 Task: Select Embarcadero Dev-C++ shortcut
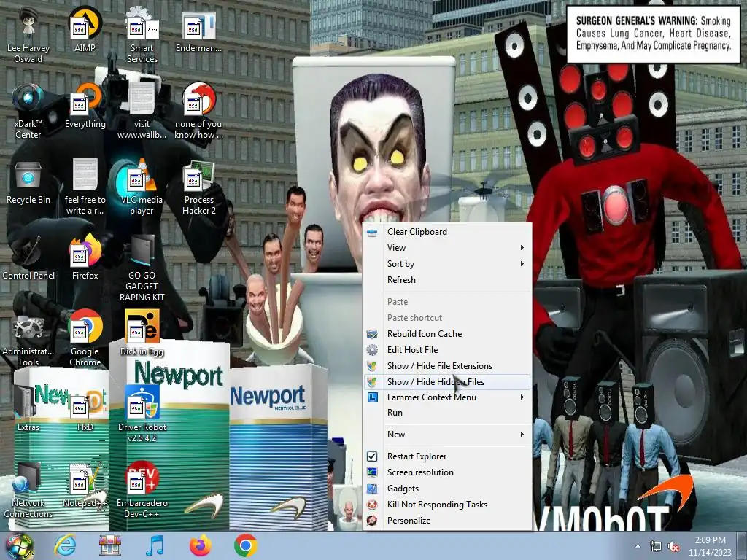(x=142, y=491)
